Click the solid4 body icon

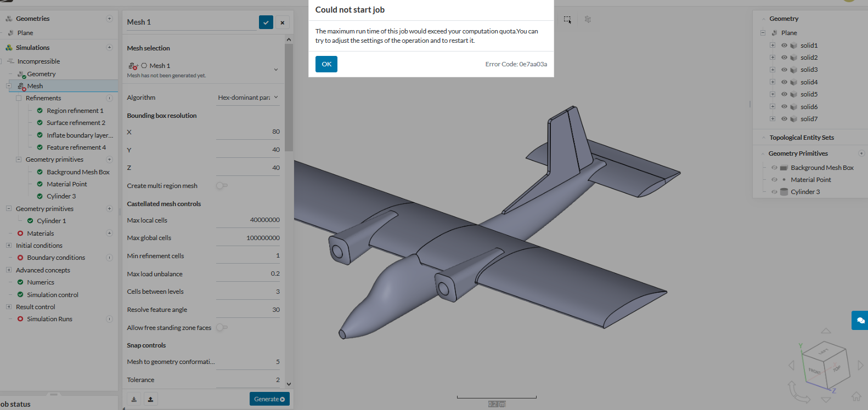coord(793,82)
